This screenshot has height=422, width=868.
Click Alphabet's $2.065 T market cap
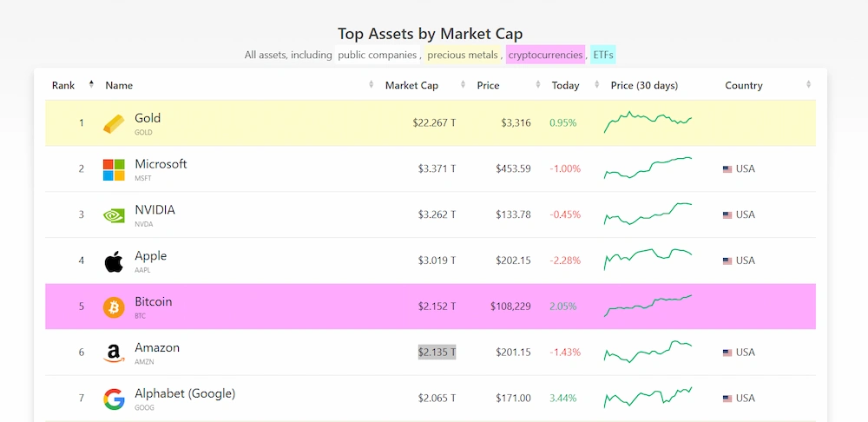pos(437,399)
